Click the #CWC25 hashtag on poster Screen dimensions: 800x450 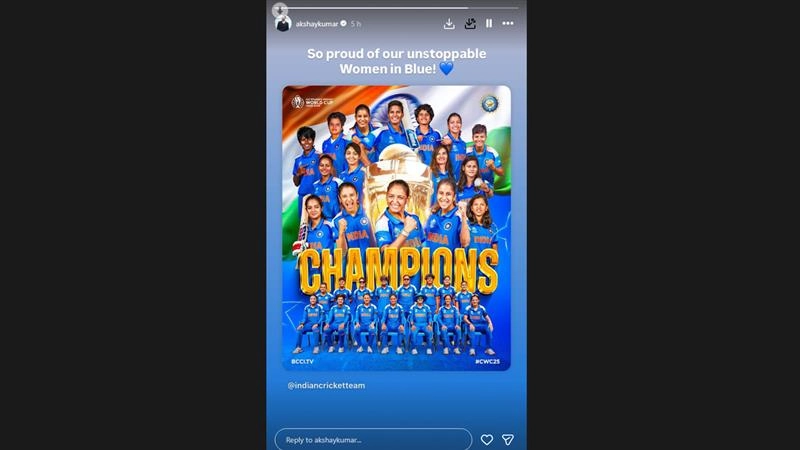[487, 361]
